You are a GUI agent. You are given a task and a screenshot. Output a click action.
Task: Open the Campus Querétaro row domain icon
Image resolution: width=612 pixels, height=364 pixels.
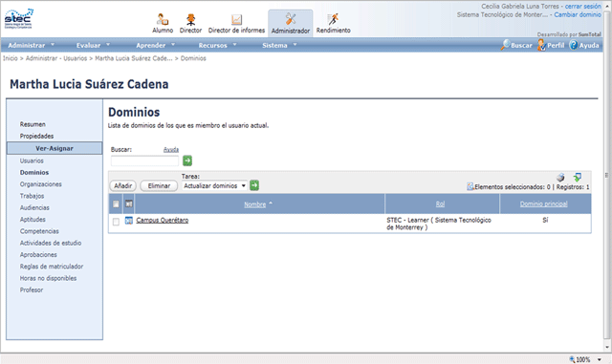click(129, 221)
